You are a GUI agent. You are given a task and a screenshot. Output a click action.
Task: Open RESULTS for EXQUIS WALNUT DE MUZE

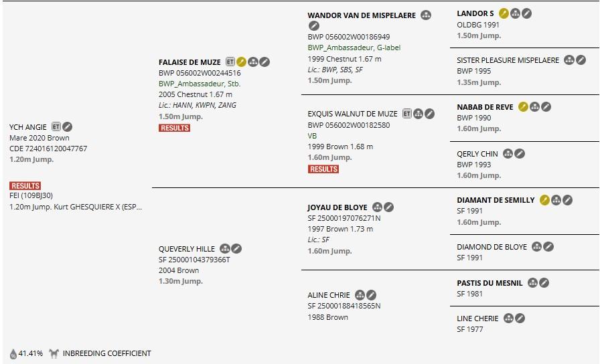click(323, 169)
